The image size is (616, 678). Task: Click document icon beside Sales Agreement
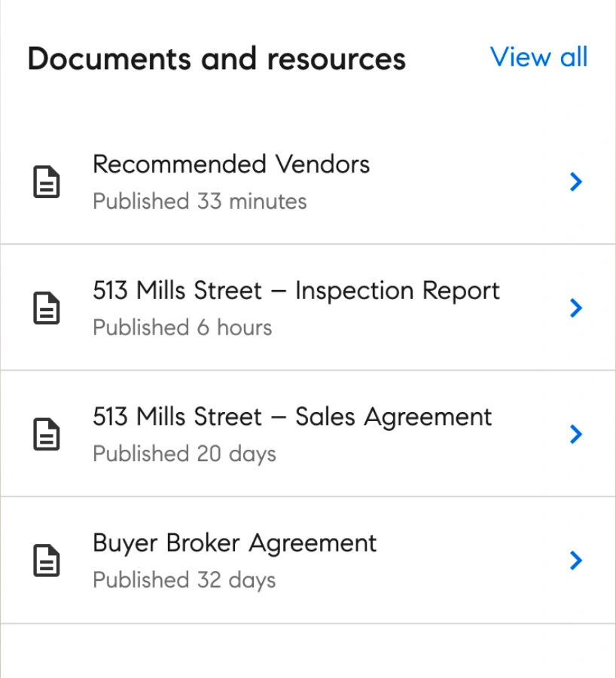(x=47, y=435)
